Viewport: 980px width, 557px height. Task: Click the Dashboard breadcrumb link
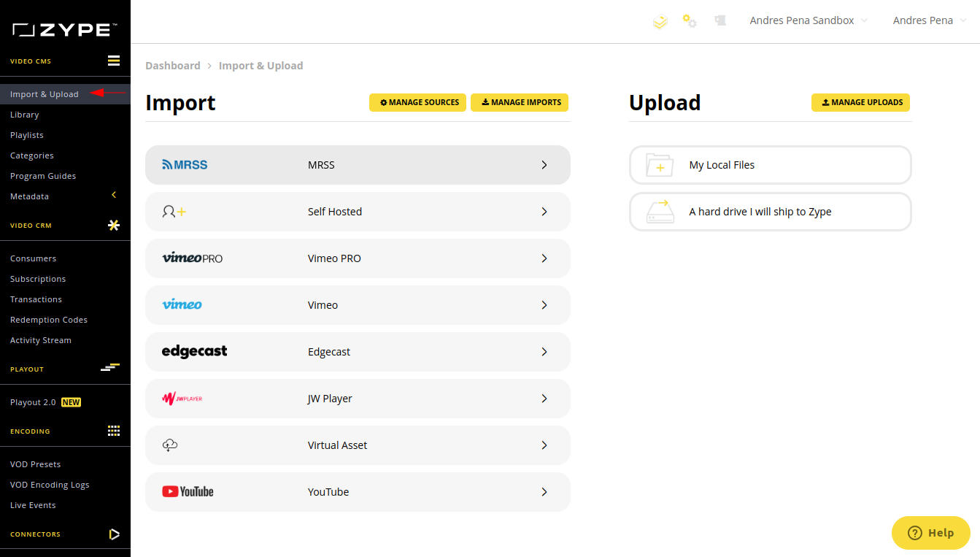point(173,66)
